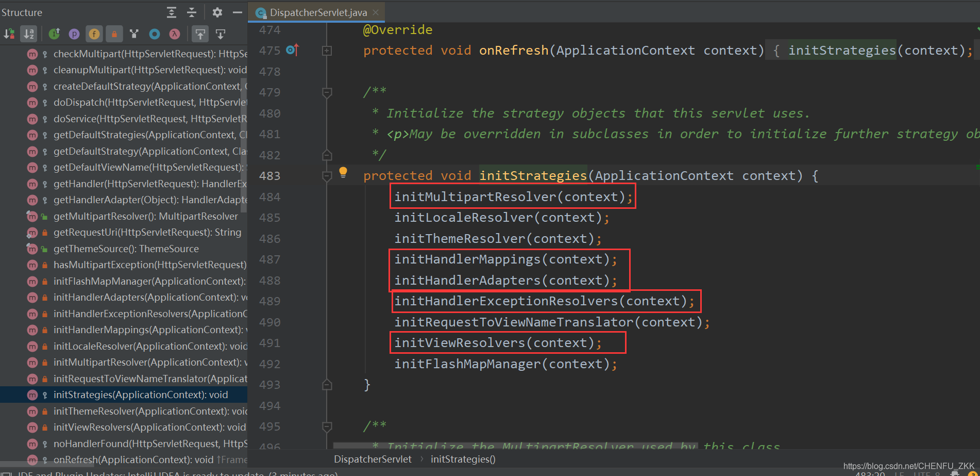The height and width of the screenshot is (476, 980).
Task: Toggle show lambdas filter
Action: (x=175, y=34)
